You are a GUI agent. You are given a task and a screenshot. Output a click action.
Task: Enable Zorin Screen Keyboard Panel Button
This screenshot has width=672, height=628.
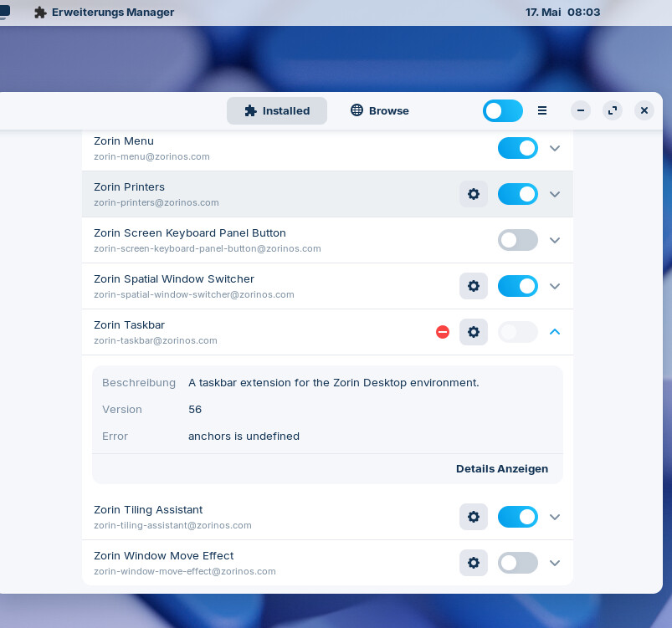click(518, 240)
